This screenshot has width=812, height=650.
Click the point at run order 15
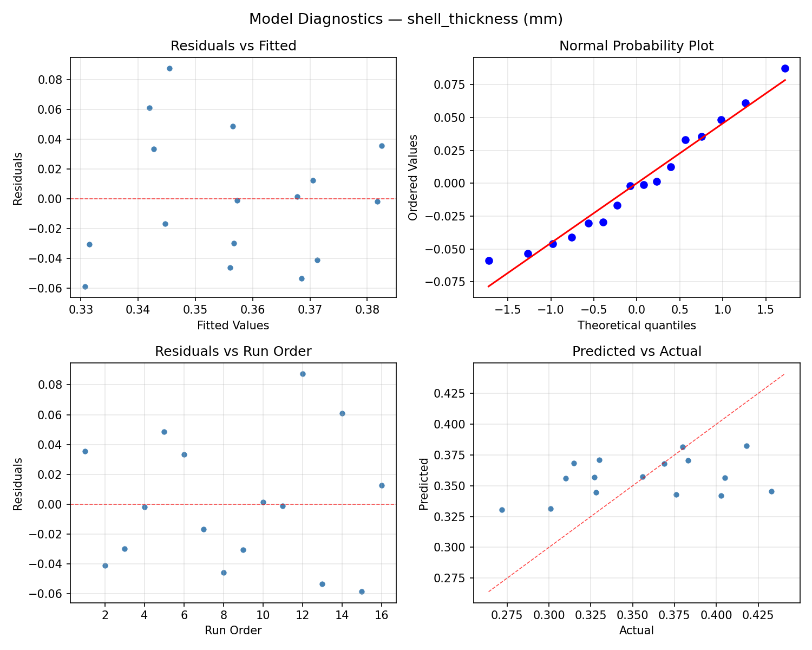coord(362,593)
